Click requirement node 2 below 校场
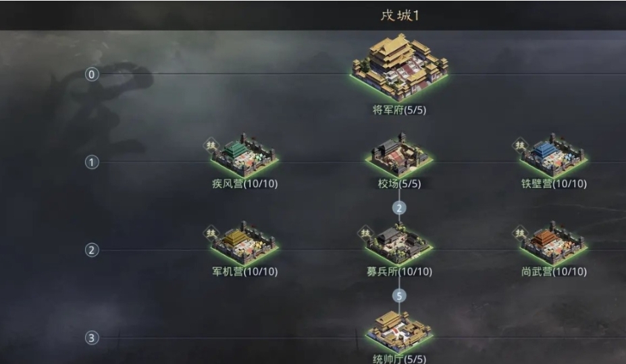Image resolution: width=626 pixels, height=364 pixels. click(399, 208)
